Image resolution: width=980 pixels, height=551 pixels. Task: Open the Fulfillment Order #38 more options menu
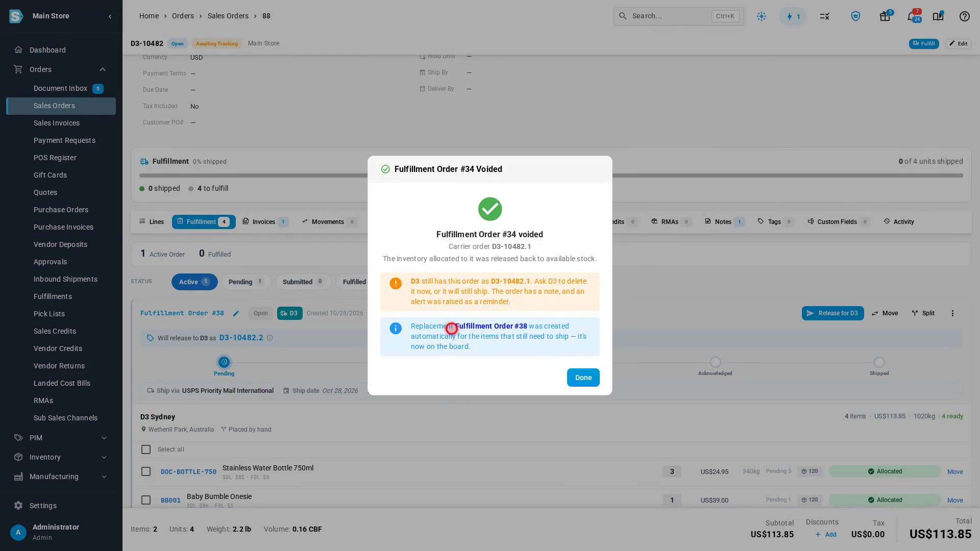[952, 313]
